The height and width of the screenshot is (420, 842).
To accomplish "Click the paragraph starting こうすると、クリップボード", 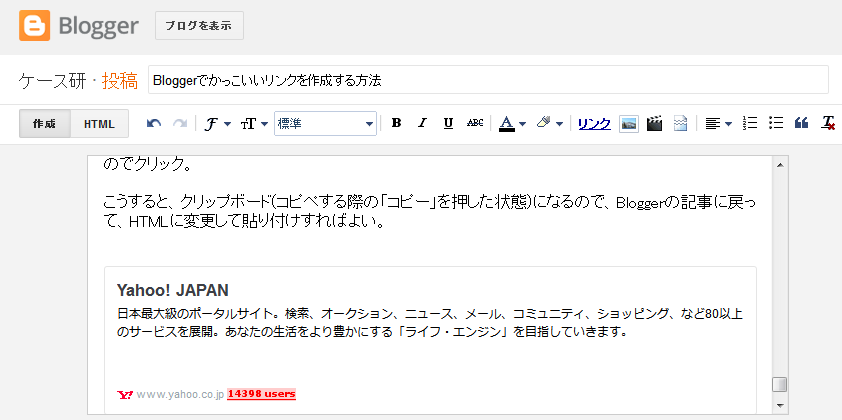I will point(431,212).
